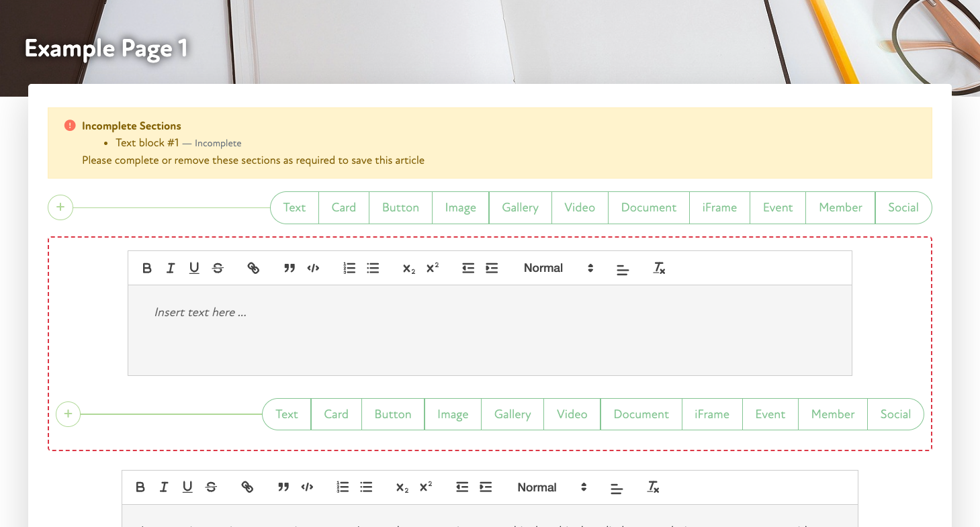Click the top circular plus button
The height and width of the screenshot is (527, 980).
point(60,207)
